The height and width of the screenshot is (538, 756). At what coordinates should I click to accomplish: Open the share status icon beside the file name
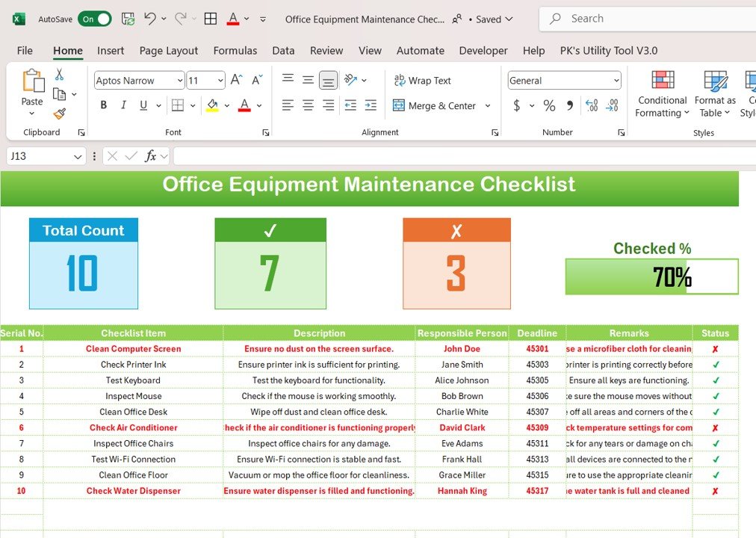[456, 19]
